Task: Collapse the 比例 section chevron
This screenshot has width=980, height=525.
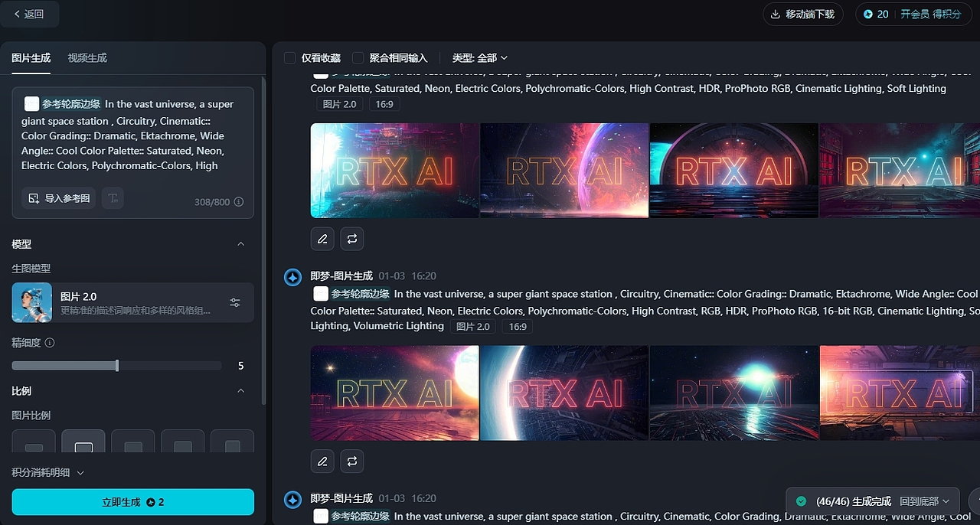Action: pyautogui.click(x=240, y=391)
